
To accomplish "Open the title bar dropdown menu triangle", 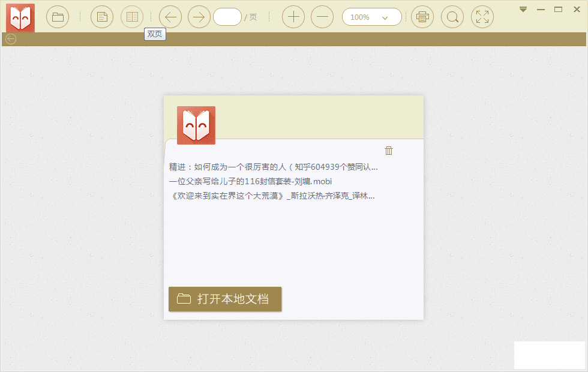I will [x=523, y=9].
